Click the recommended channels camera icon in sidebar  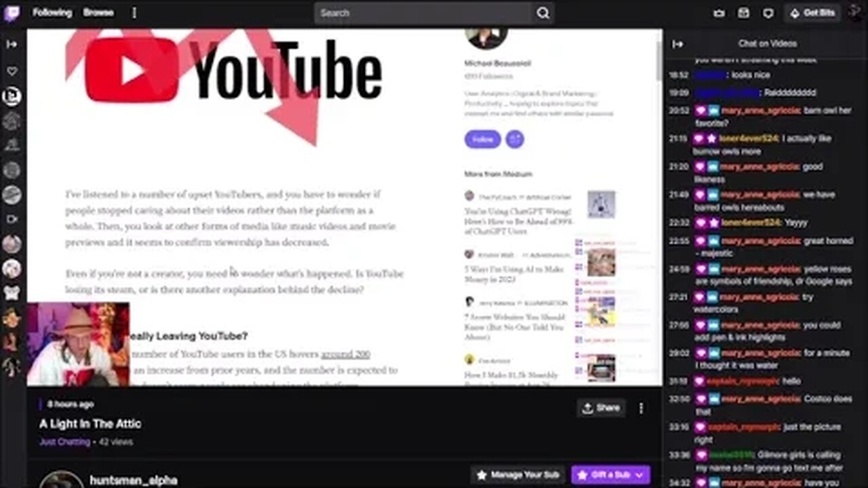tap(12, 219)
